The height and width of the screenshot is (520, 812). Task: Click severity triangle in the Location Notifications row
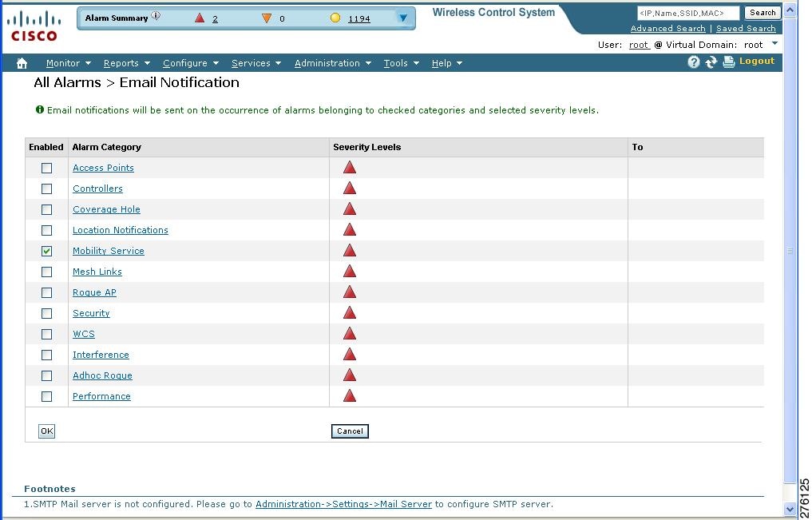point(350,229)
